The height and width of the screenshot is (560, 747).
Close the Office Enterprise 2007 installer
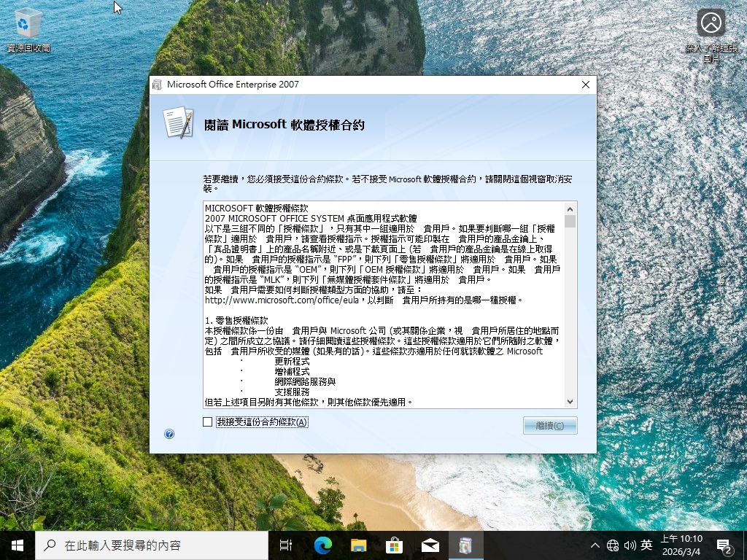[x=586, y=85]
